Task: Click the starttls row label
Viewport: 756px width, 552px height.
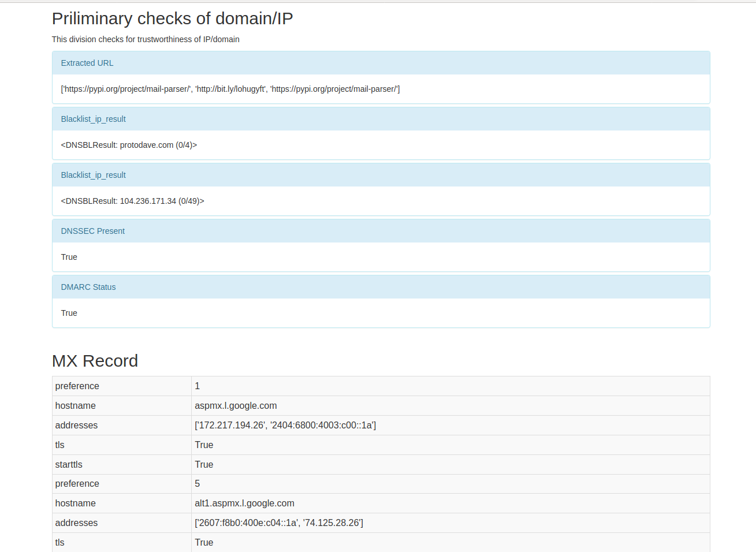Action: [69, 465]
